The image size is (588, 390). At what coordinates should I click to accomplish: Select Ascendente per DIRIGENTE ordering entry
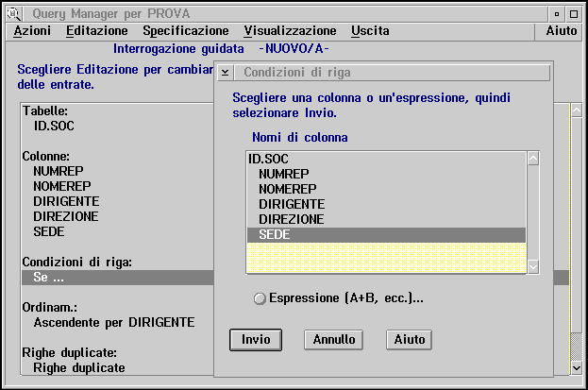tap(113, 323)
